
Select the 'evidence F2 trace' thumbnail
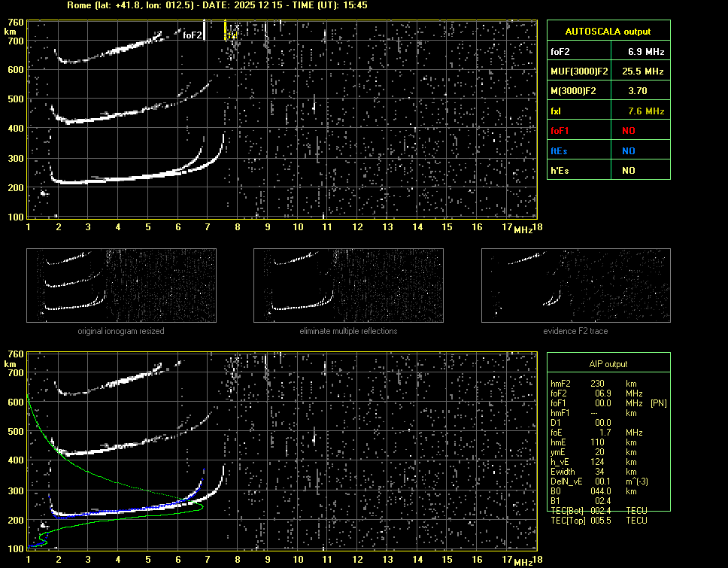575,285
